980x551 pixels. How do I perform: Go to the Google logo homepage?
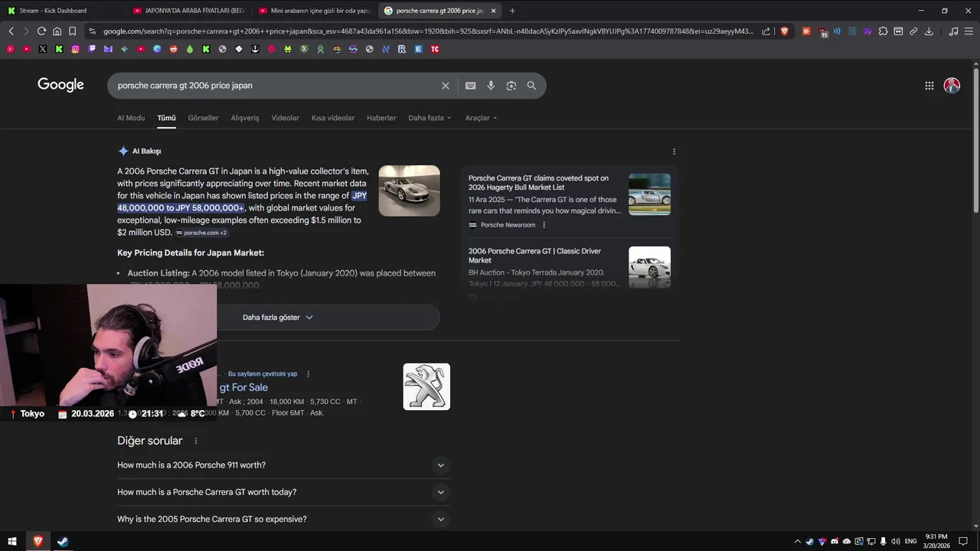(60, 85)
